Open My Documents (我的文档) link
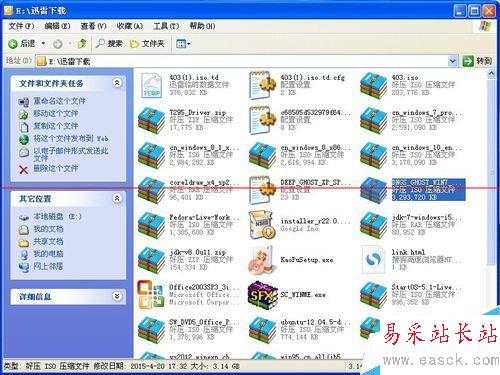The width and height of the screenshot is (500, 375). (48, 229)
